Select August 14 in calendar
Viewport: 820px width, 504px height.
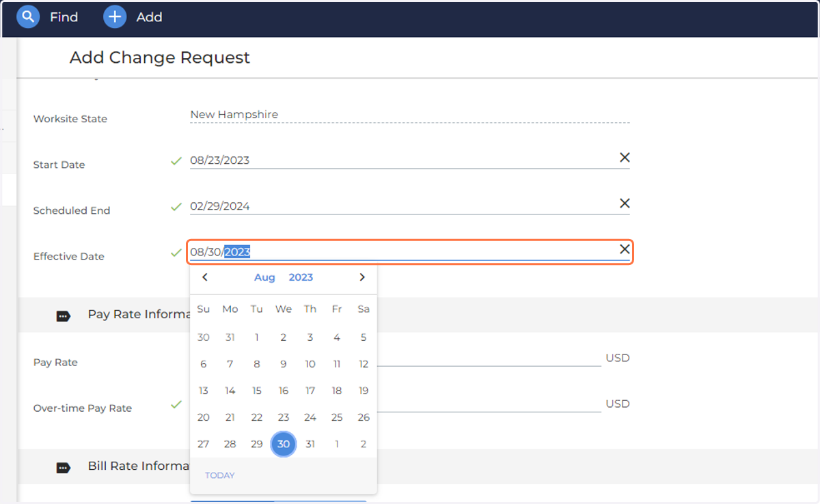[x=230, y=391]
